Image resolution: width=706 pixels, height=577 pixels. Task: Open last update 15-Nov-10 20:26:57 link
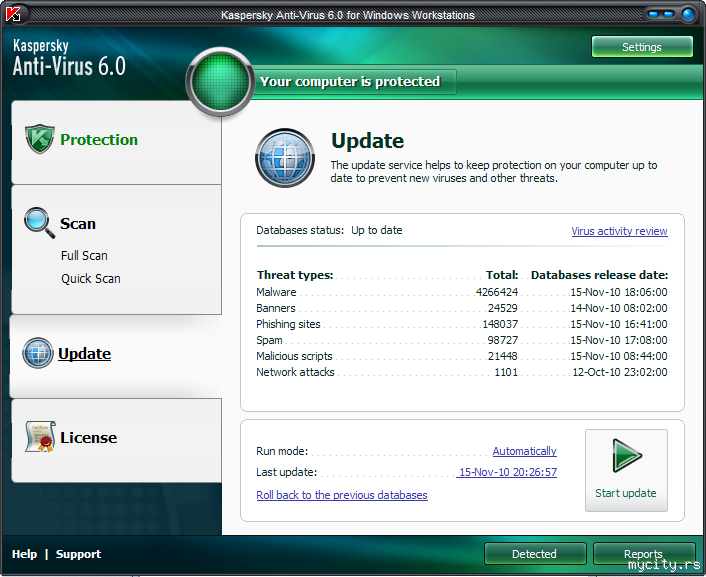[508, 472]
